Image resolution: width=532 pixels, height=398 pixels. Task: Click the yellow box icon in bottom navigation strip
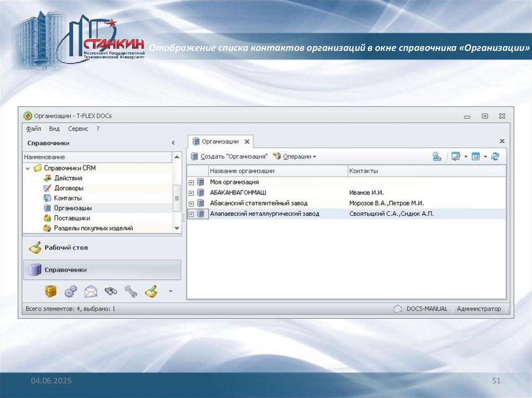tap(50, 292)
